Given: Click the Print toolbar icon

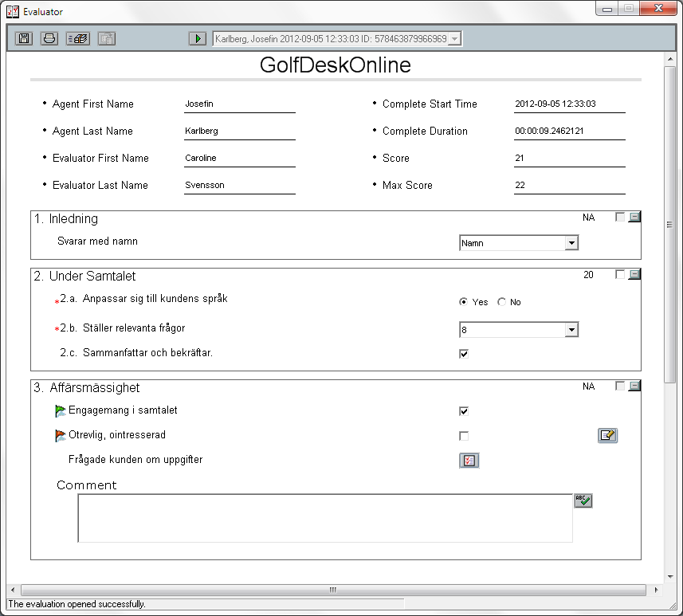Looking at the screenshot, I should coord(49,38).
